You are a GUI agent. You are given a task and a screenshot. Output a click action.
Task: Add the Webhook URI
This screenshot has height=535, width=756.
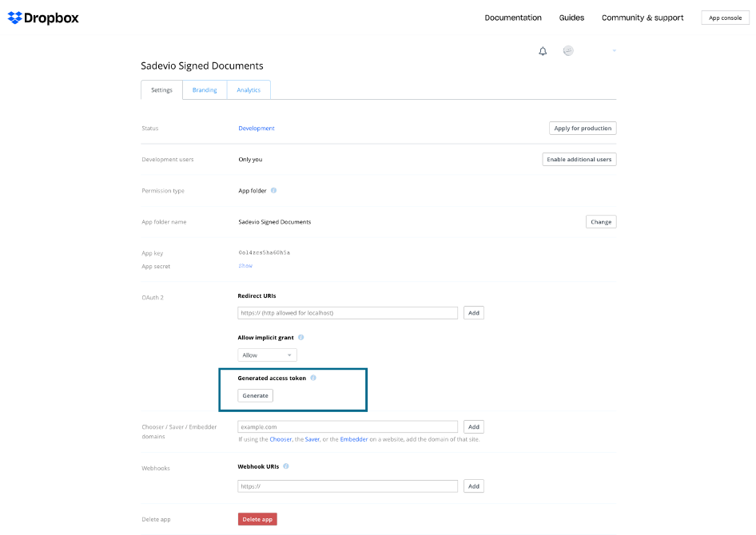click(473, 486)
